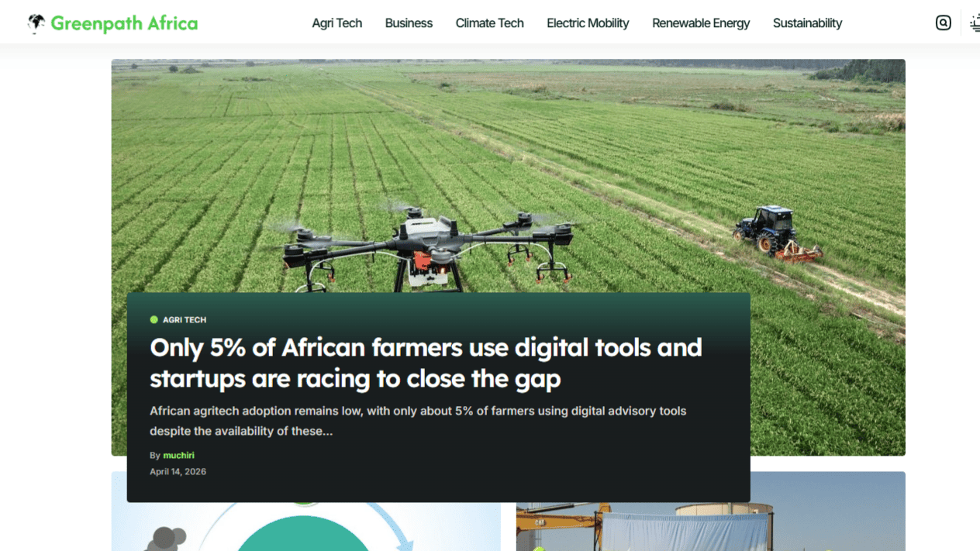Navigate to Electric Mobility
This screenshot has height=551, width=980.
(x=588, y=22)
